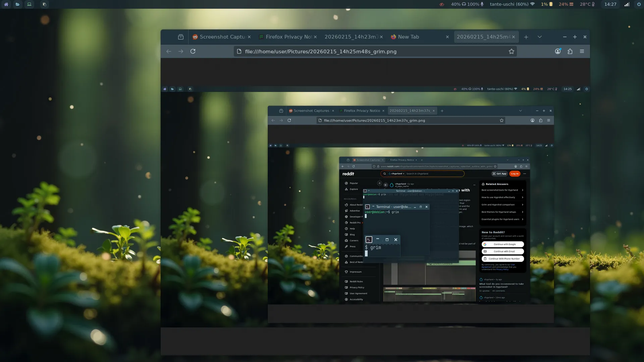Image resolution: width=644 pixels, height=362 pixels.
Task: Open a new tab with plus button
Action: coord(526,37)
